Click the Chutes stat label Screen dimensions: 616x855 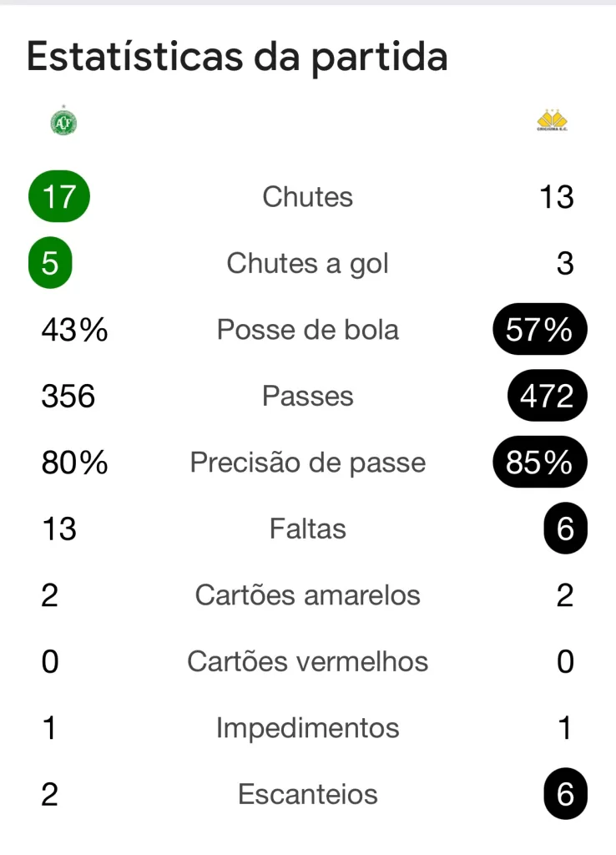pos(307,197)
